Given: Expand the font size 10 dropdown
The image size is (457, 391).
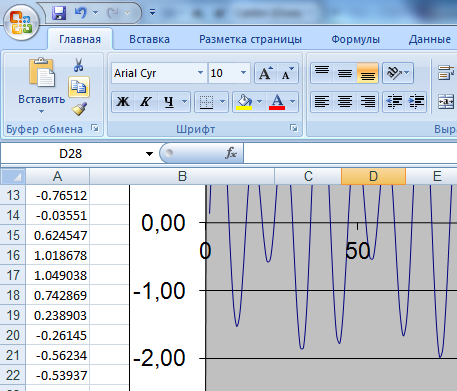Looking at the screenshot, I should [x=243, y=73].
